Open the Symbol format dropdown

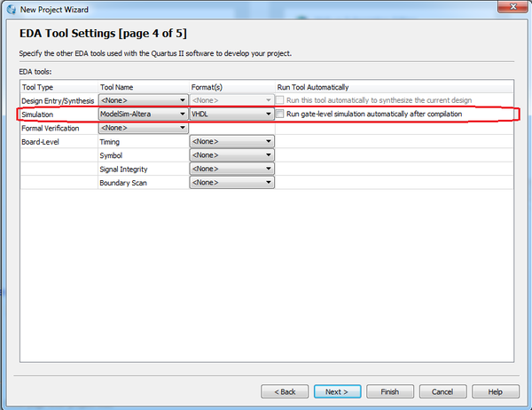(231, 155)
